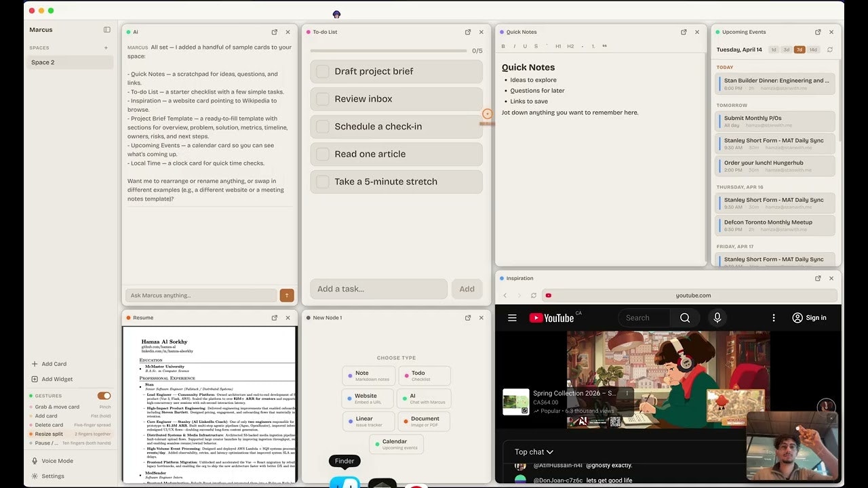Click Add Card in the sidebar
The height and width of the screenshot is (488, 868).
[x=49, y=364]
